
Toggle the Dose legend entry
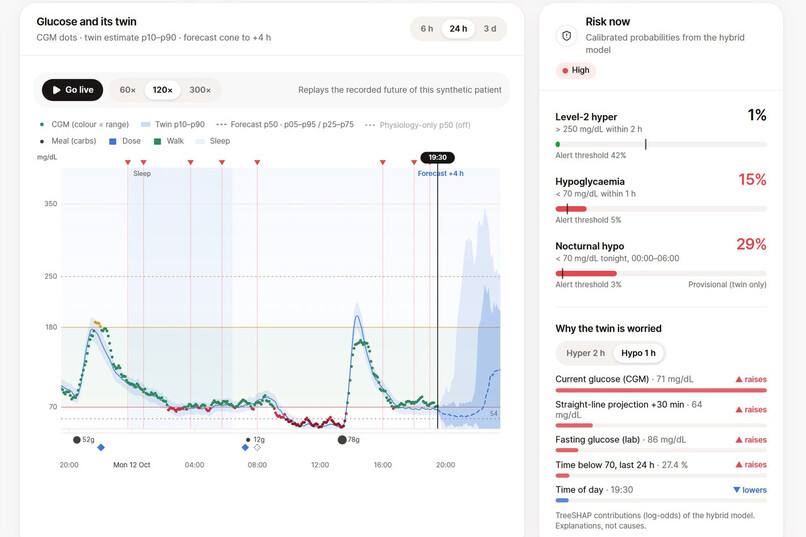click(x=125, y=141)
